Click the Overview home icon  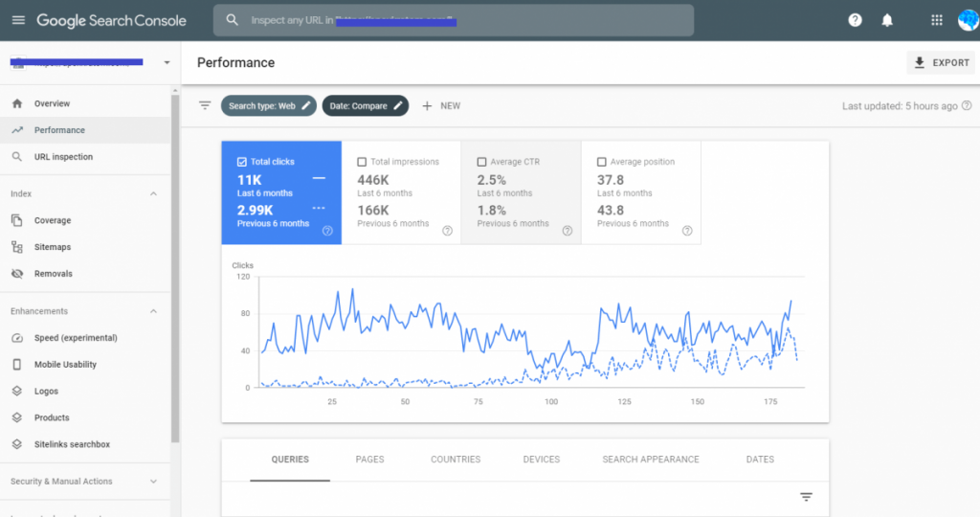pos(17,103)
